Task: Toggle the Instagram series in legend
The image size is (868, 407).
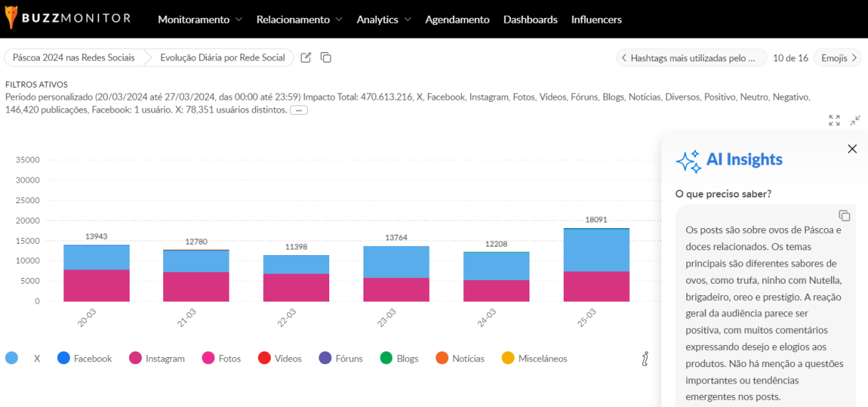Action: [x=156, y=359]
